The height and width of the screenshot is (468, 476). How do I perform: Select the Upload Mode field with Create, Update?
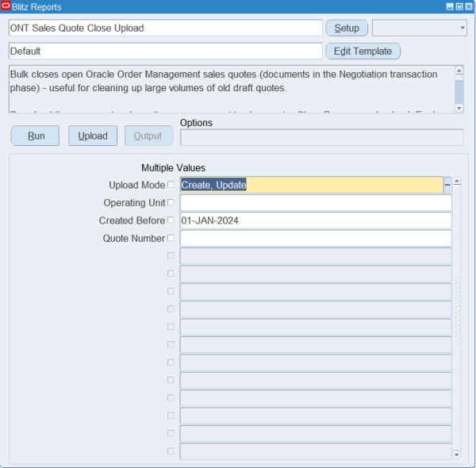(312, 185)
